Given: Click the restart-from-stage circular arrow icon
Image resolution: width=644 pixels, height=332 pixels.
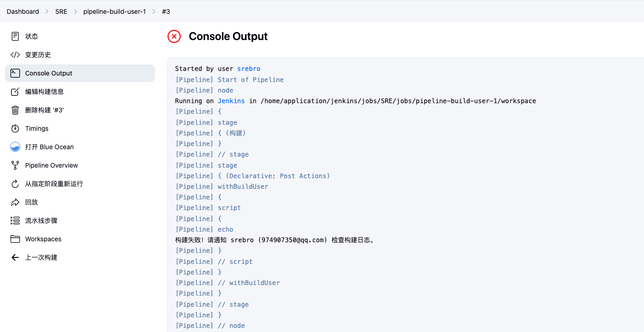Looking at the screenshot, I should tap(15, 184).
